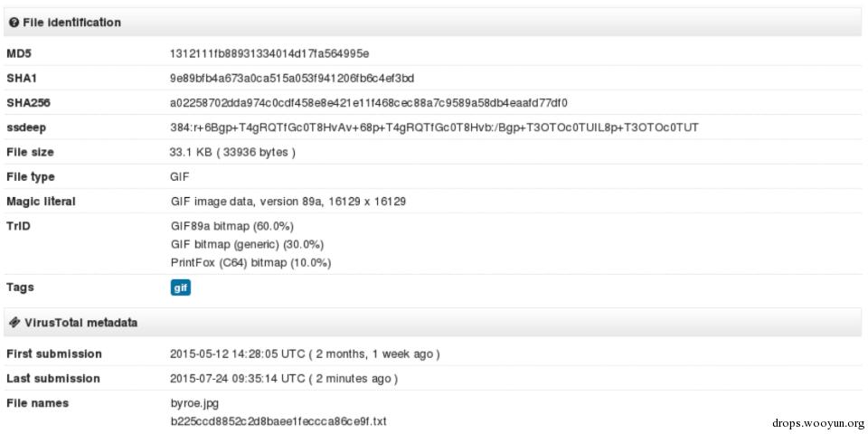Click the PrintFox (C64) bitmap TrID entry
Viewport: 868px width, 434px height.
[250, 262]
